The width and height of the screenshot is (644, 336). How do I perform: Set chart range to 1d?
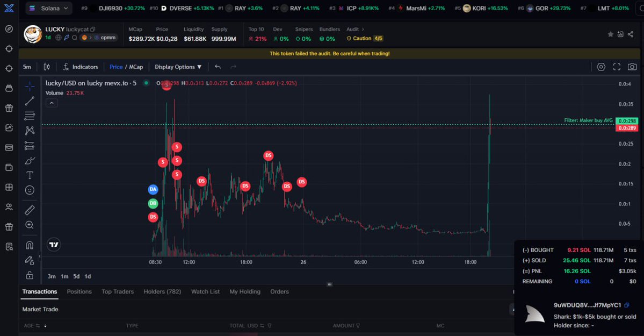88,276
